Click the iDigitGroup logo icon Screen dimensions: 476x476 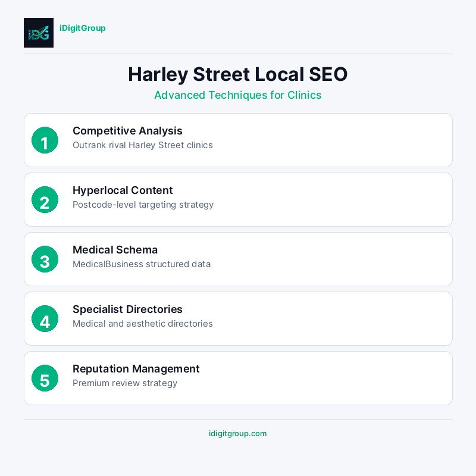39,33
